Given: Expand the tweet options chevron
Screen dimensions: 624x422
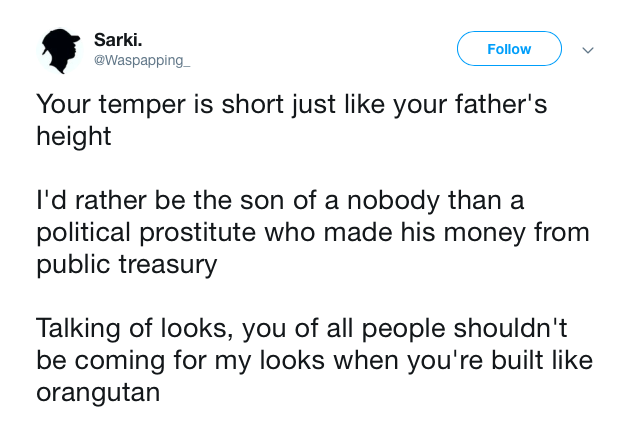Looking at the screenshot, I should [588, 50].
